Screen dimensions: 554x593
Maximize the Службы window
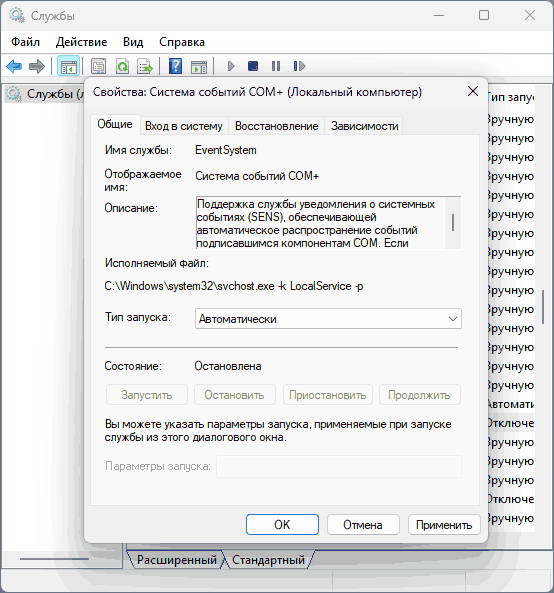484,16
